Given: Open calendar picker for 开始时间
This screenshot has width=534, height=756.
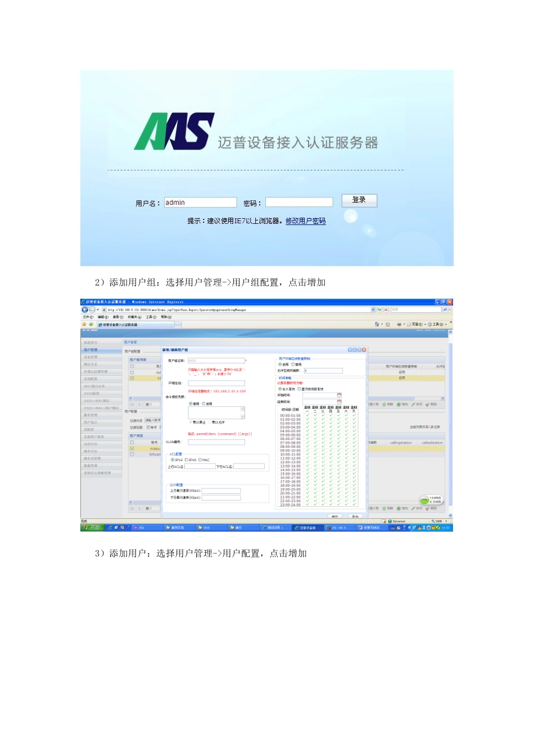Looking at the screenshot, I should point(339,395).
